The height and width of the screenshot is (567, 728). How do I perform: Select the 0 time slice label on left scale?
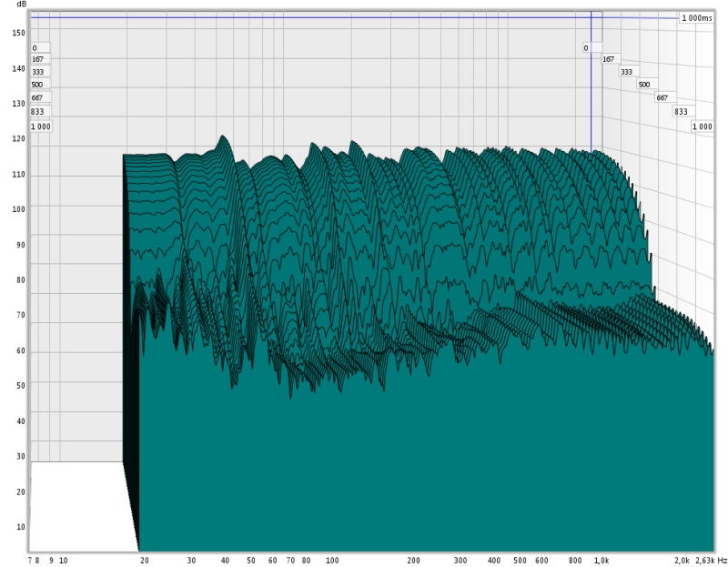(35, 47)
